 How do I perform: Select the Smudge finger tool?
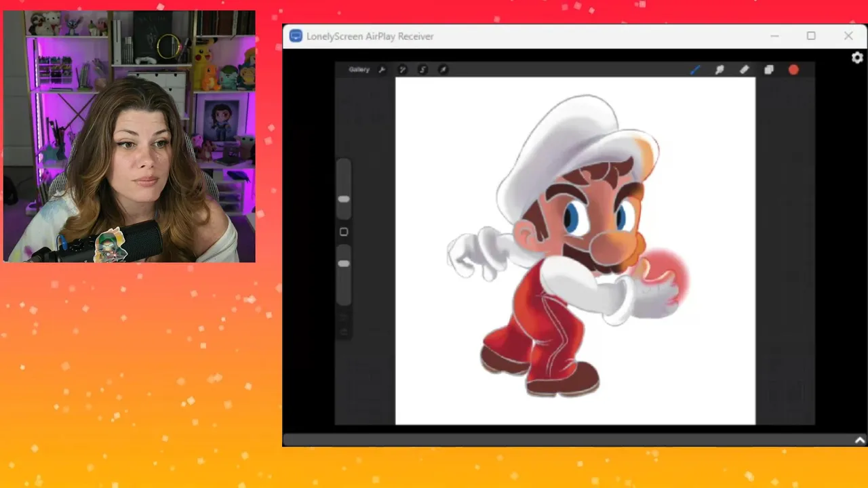pos(719,69)
